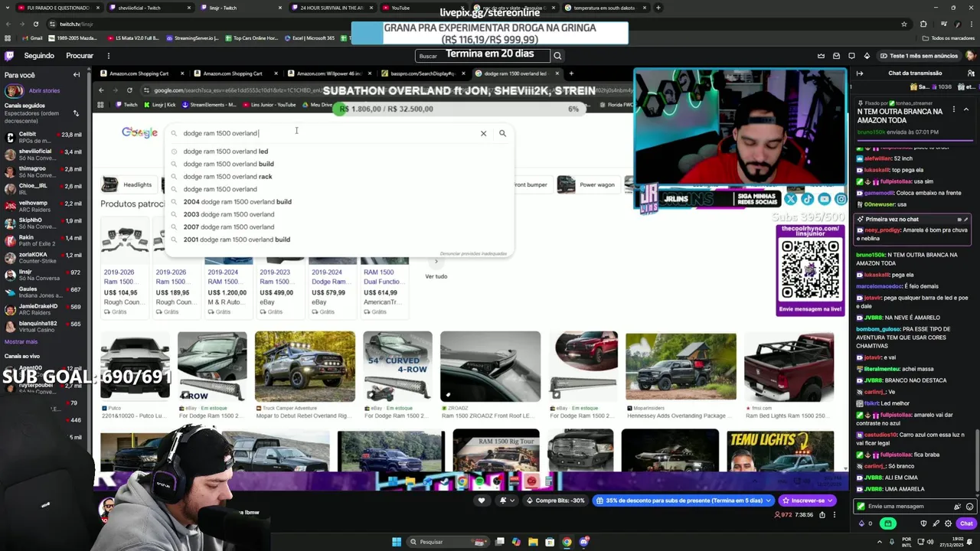The image size is (980, 551).
Task: Open the Twitch navigation three-dot menu
Action: (108, 56)
